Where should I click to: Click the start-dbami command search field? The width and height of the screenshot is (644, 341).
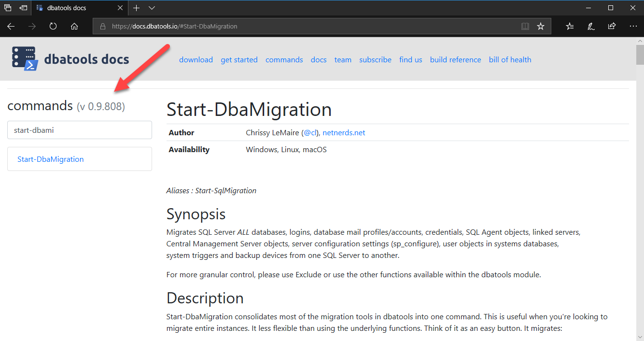(x=80, y=129)
